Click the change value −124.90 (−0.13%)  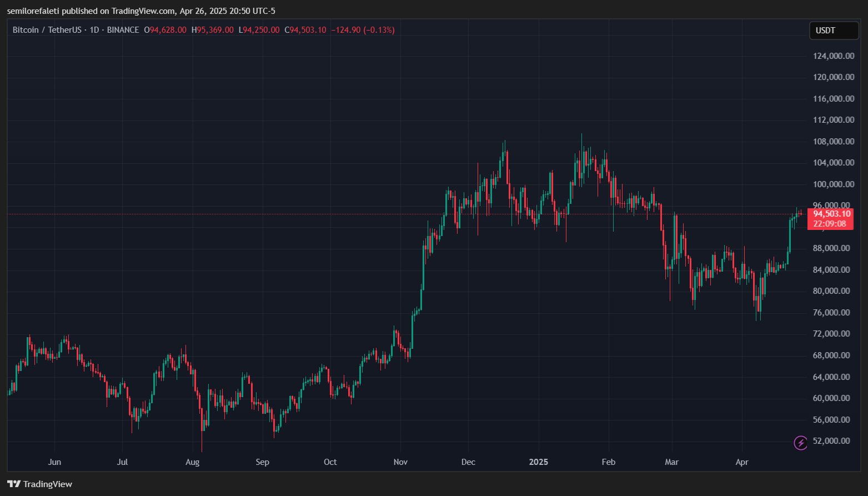(x=363, y=30)
